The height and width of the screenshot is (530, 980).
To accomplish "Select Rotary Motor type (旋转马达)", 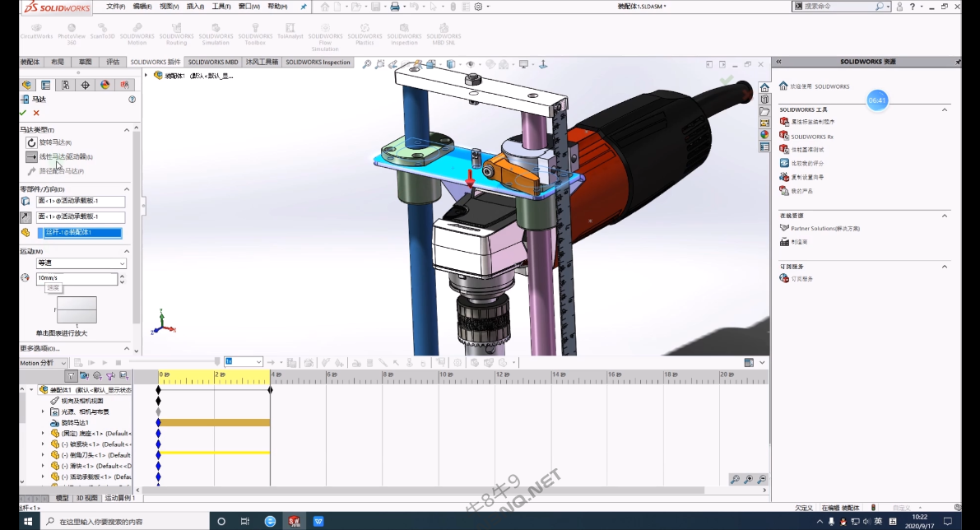I will tap(49, 142).
